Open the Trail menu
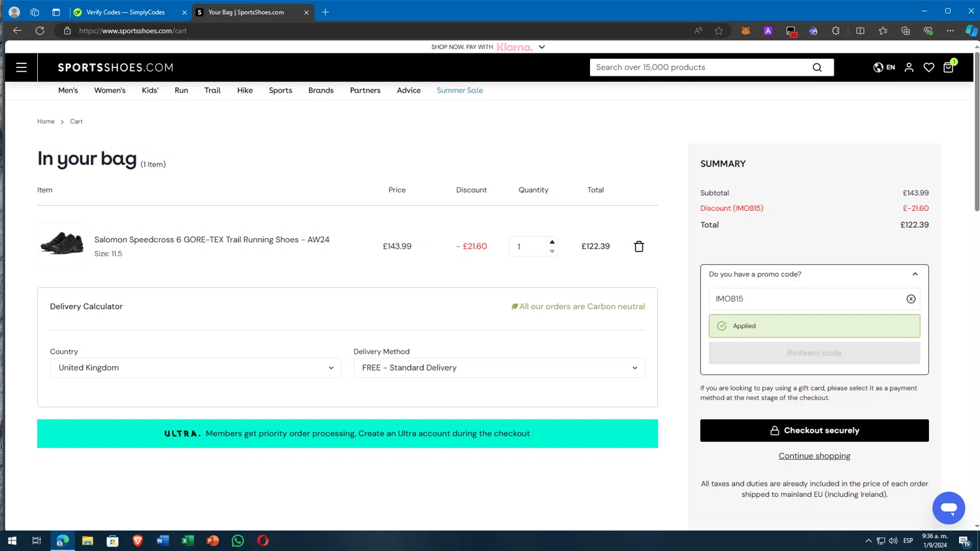 click(212, 90)
